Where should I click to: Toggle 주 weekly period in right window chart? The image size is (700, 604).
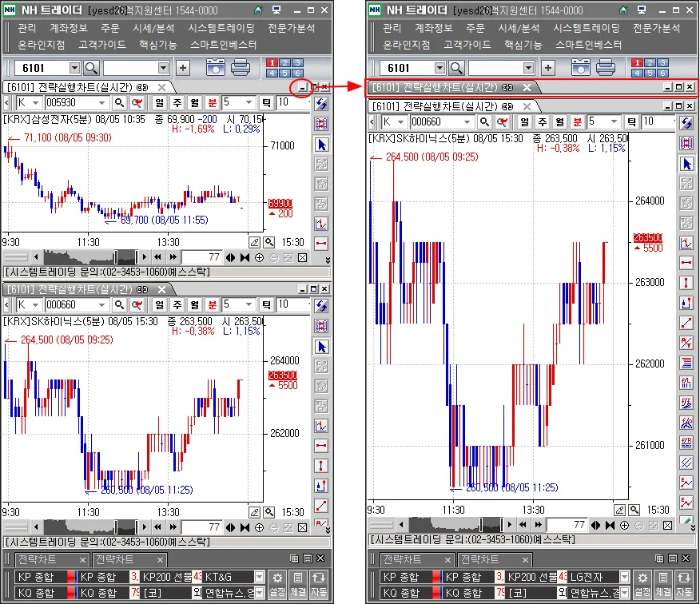point(543,121)
